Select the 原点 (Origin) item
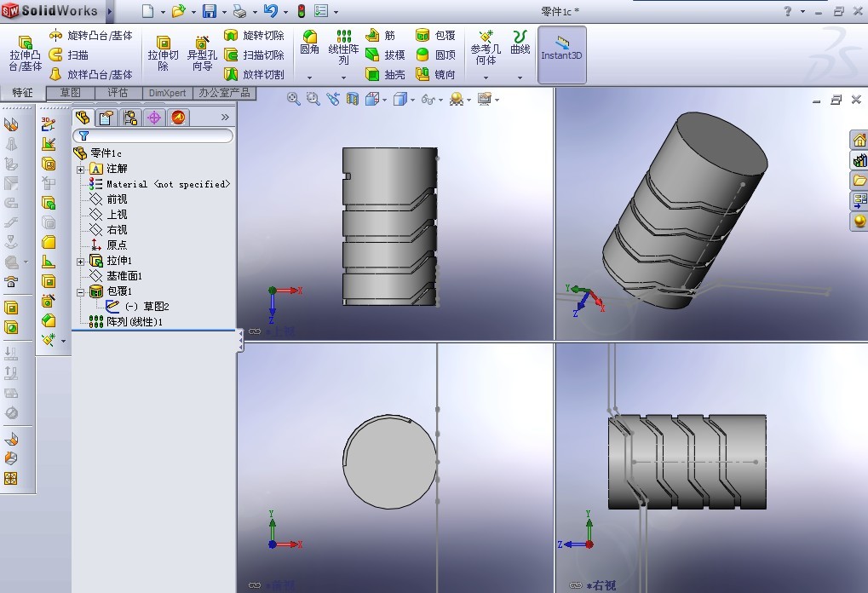868x593 pixels. [x=108, y=245]
